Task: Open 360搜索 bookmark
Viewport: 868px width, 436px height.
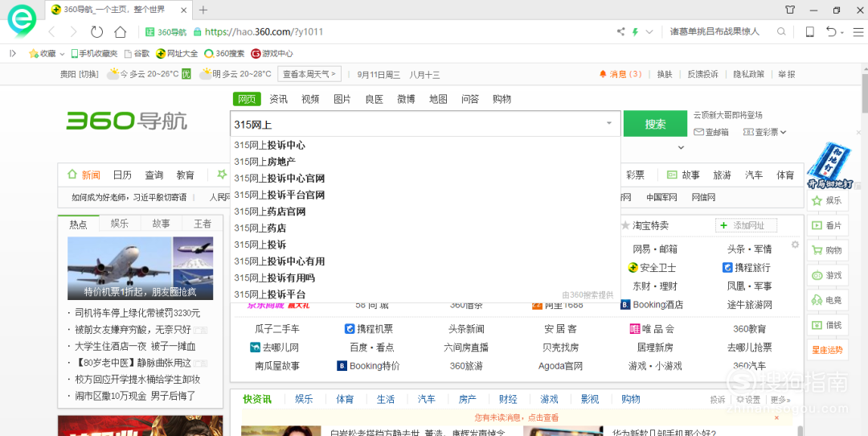Action: coord(224,53)
